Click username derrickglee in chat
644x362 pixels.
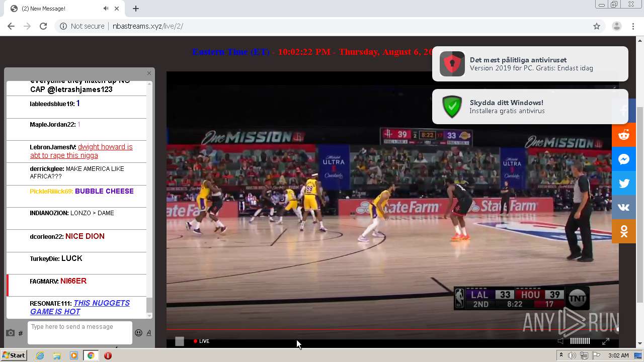tap(47, 169)
